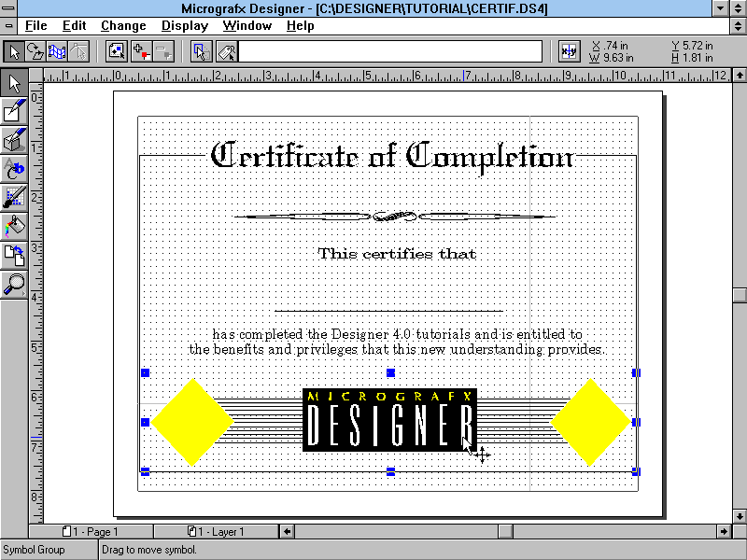This screenshot has height=560, width=747.
Task: Open the File menu
Action: pos(36,26)
